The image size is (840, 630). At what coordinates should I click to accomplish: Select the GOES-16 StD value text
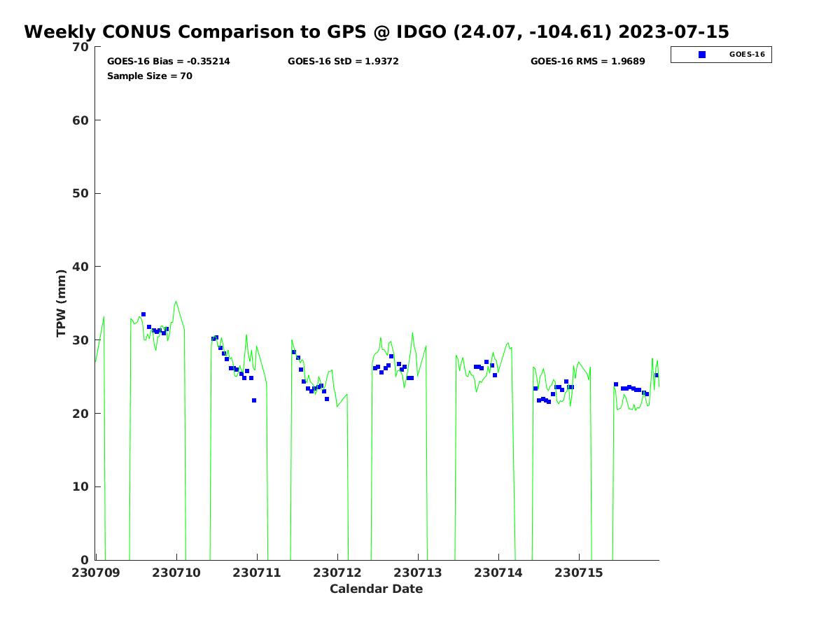(x=343, y=62)
